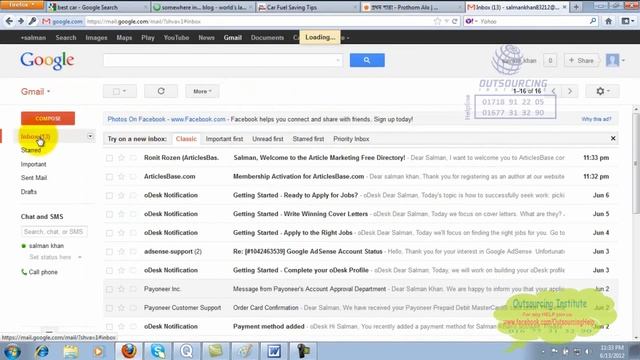Open Skype from taskbar
The width and height of the screenshot is (640, 360).
(x=158, y=351)
